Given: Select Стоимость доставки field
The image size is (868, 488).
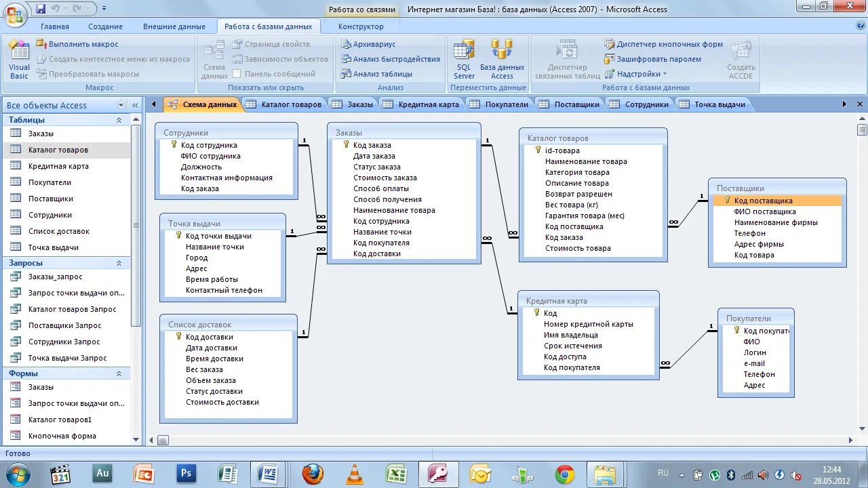Looking at the screenshot, I should tap(222, 402).
